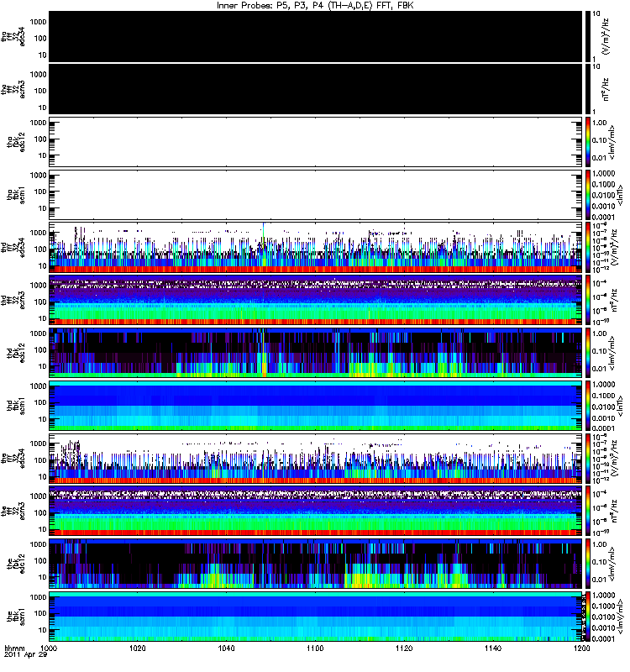630x672 pixels.
Task: Click the 1100 time axis label
Action: [x=315, y=648]
